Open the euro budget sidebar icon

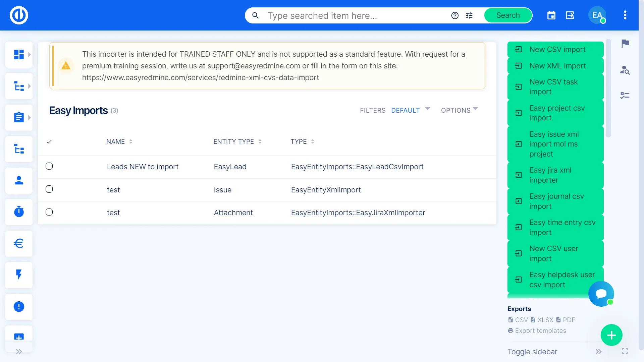19,243
